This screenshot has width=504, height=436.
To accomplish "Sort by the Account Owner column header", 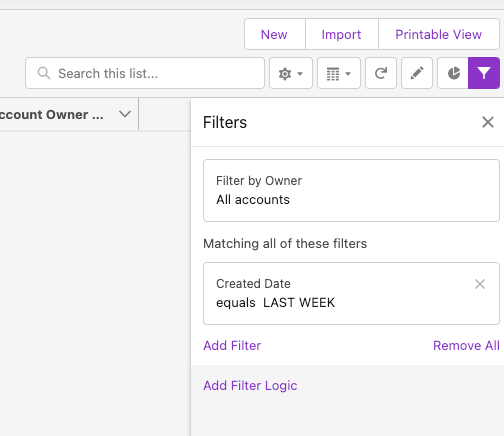I will click(51, 115).
